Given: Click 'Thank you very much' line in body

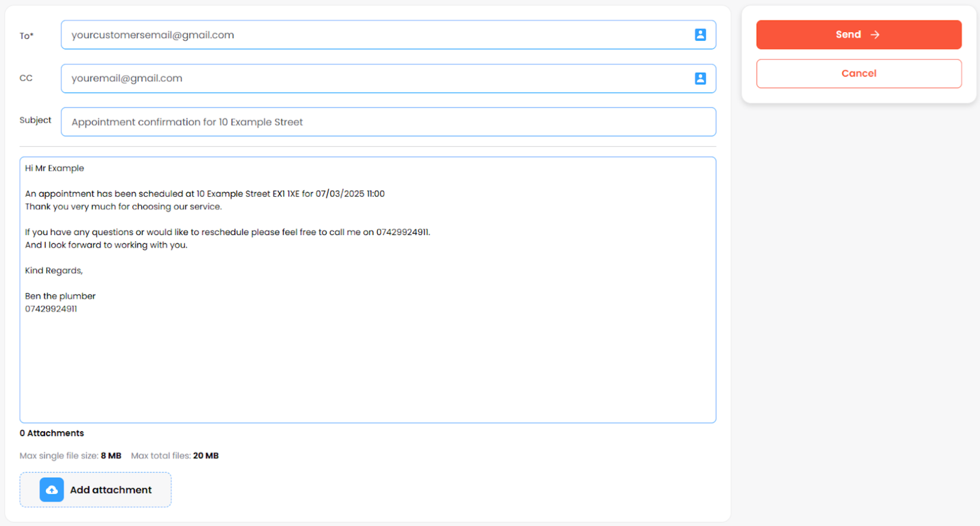Looking at the screenshot, I should click(x=123, y=206).
